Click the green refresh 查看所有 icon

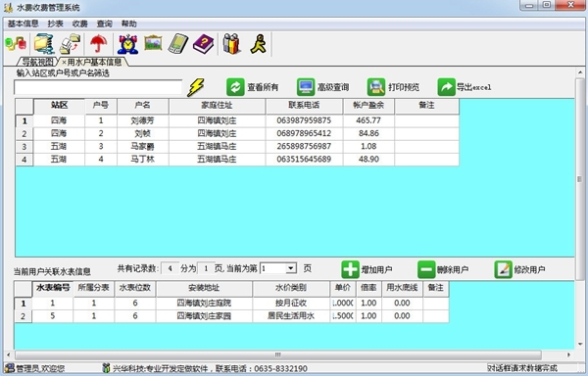click(235, 87)
